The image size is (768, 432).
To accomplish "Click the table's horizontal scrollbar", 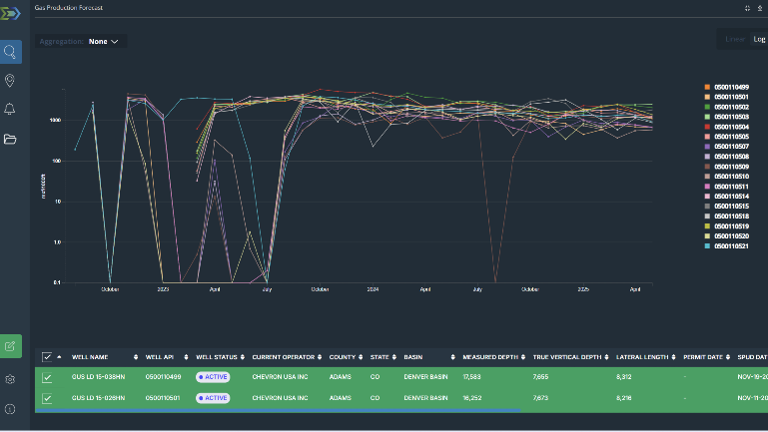I will 280,410.
